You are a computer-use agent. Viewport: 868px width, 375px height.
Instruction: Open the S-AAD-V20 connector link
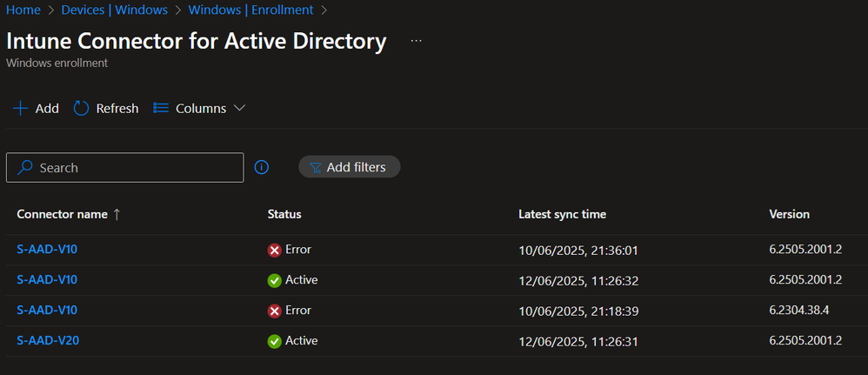[x=48, y=341]
